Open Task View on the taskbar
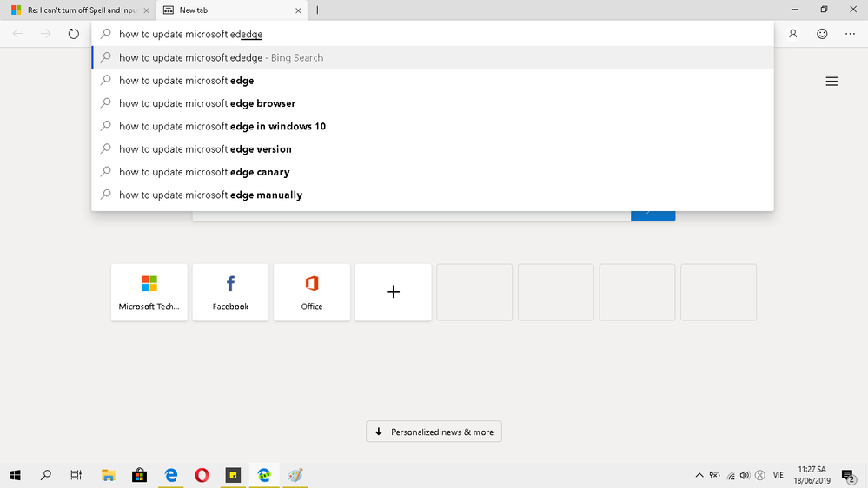 coord(76,475)
